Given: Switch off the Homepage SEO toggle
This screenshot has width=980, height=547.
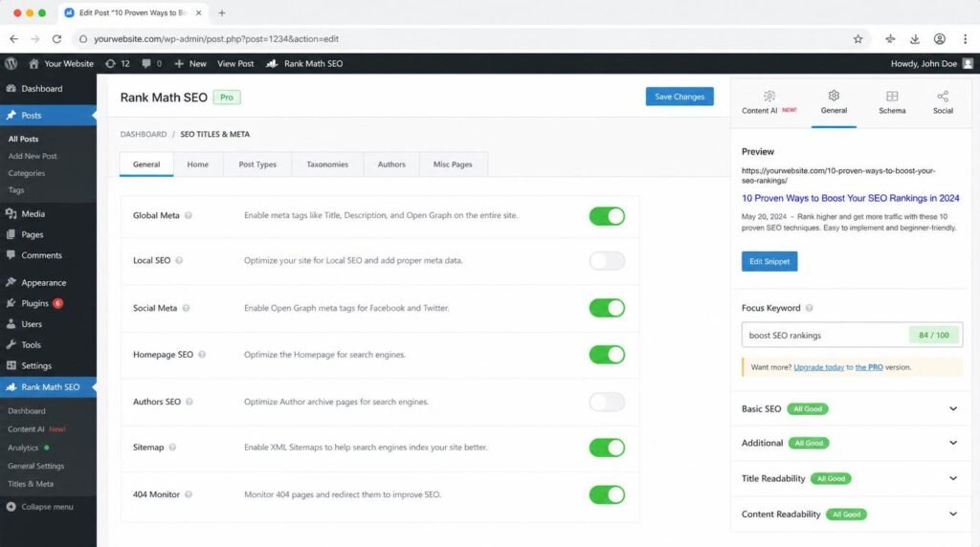Looking at the screenshot, I should pos(607,355).
